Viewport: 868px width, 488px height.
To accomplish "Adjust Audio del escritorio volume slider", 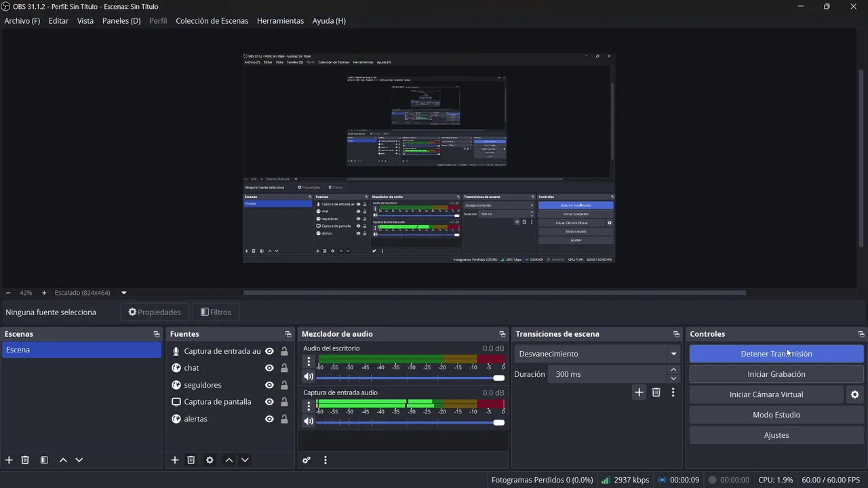I will click(411, 378).
